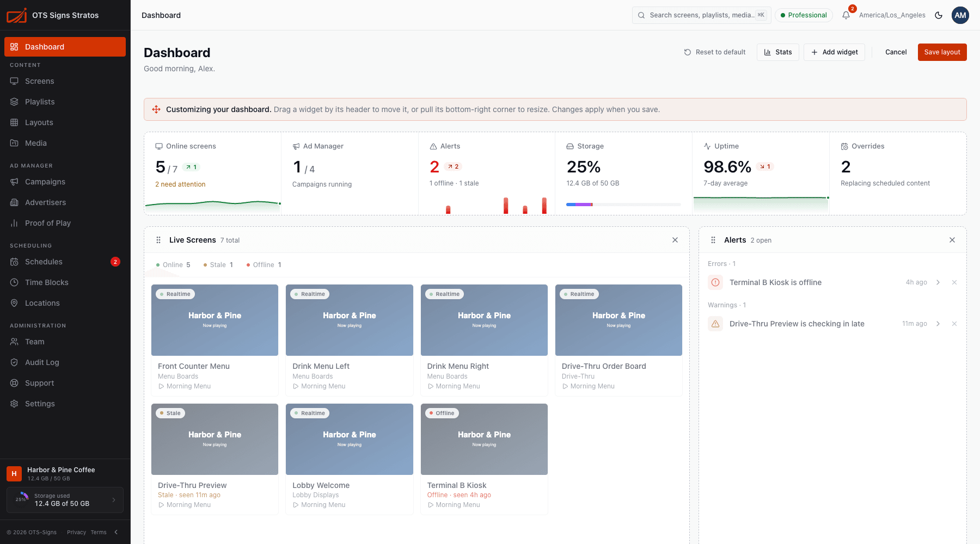
Task: Focus the search screens, playlists, media field
Action: click(x=702, y=15)
